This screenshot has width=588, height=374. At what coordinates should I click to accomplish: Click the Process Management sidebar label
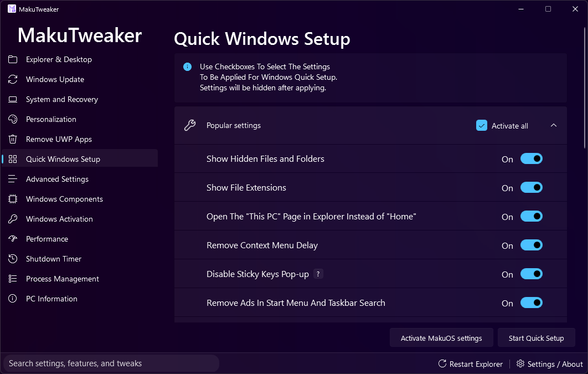62,279
